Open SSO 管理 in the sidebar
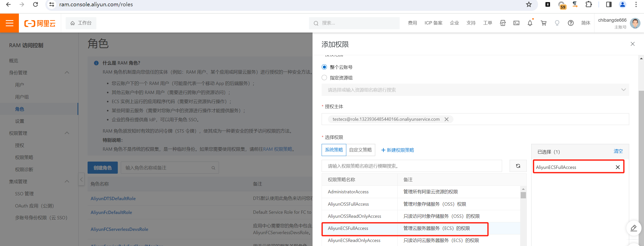This screenshot has height=246, width=644. [x=24, y=194]
